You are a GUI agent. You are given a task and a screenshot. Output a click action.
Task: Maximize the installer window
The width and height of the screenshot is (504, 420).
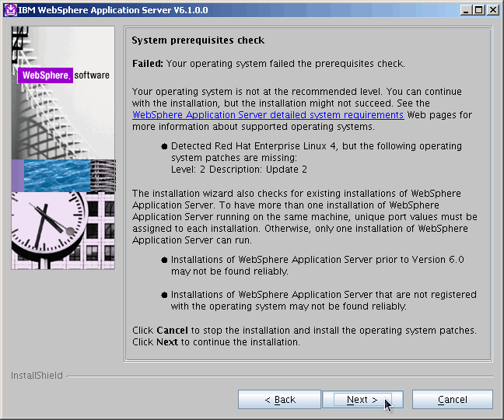479,10
